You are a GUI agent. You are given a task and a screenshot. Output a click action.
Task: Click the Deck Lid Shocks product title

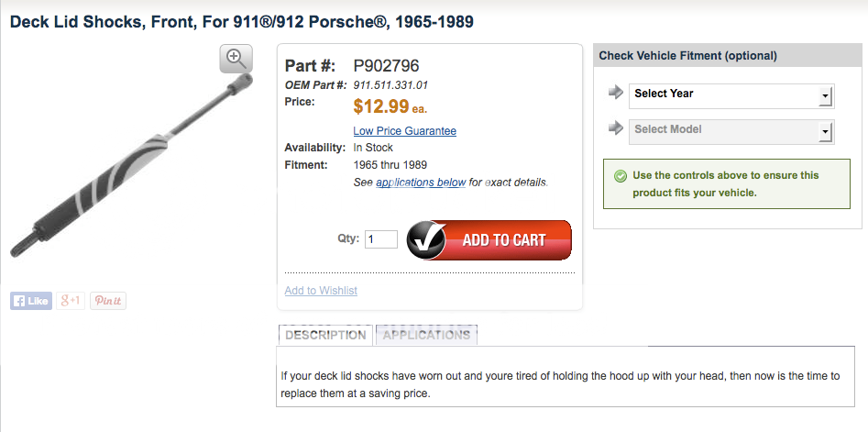(242, 20)
